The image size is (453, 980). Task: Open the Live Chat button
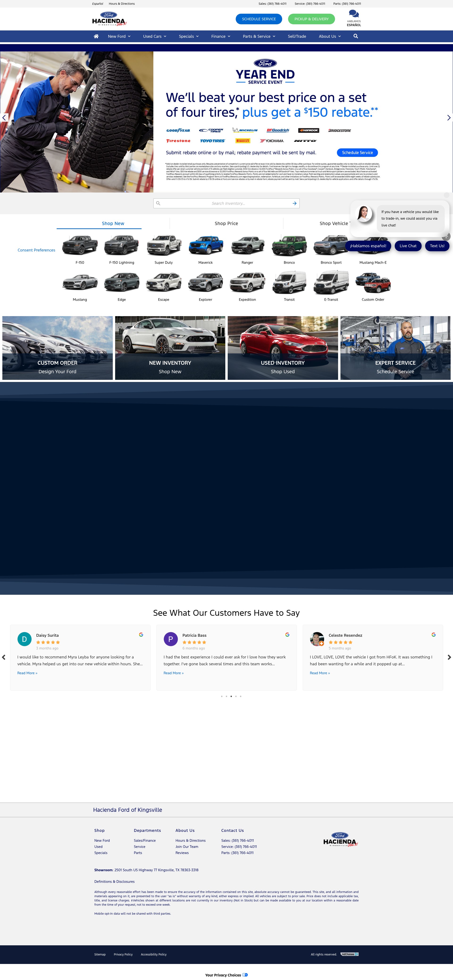point(408,246)
